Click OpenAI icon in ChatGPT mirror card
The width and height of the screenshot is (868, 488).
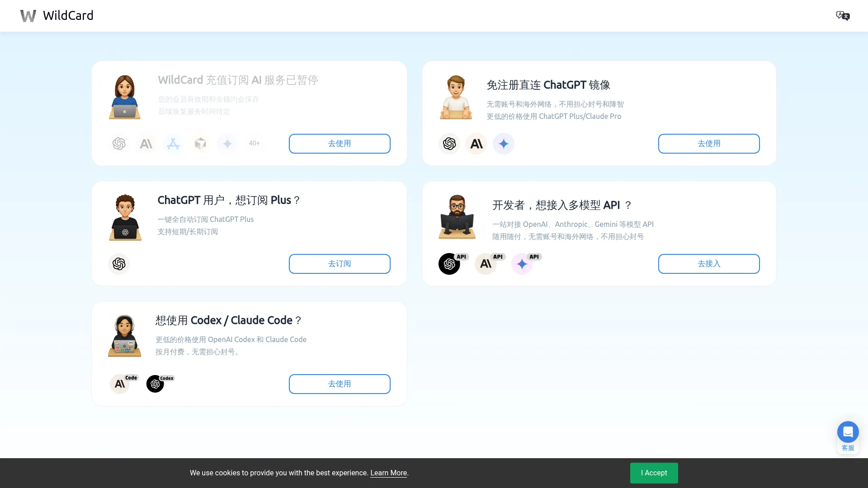(449, 144)
